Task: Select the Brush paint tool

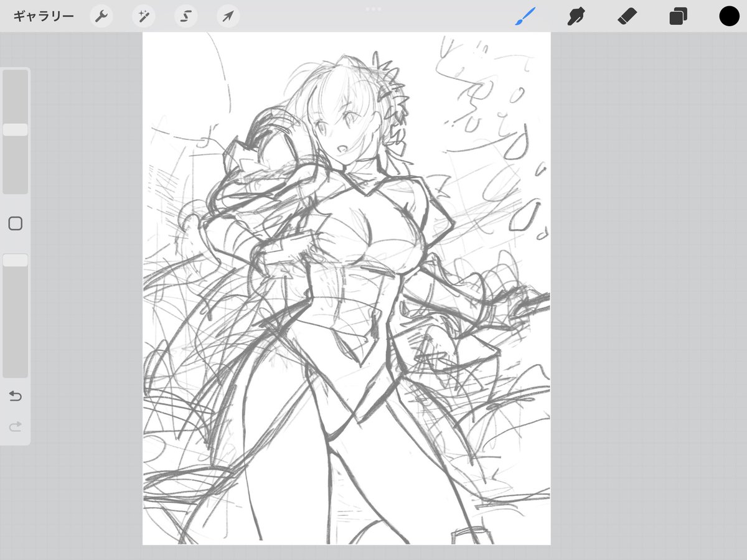Action: pos(525,16)
